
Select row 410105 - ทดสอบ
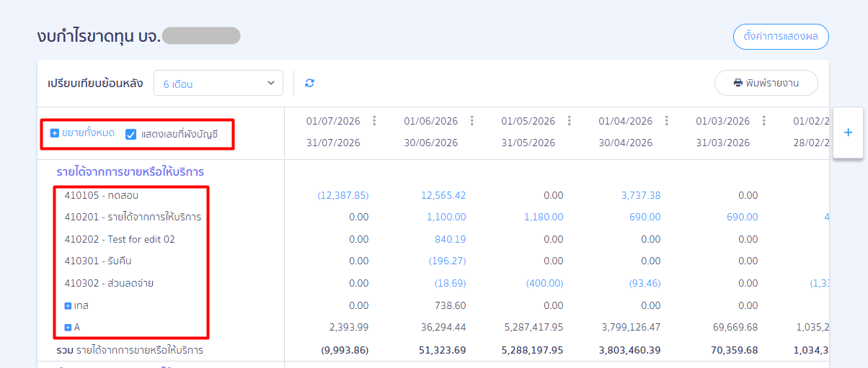tap(101, 195)
